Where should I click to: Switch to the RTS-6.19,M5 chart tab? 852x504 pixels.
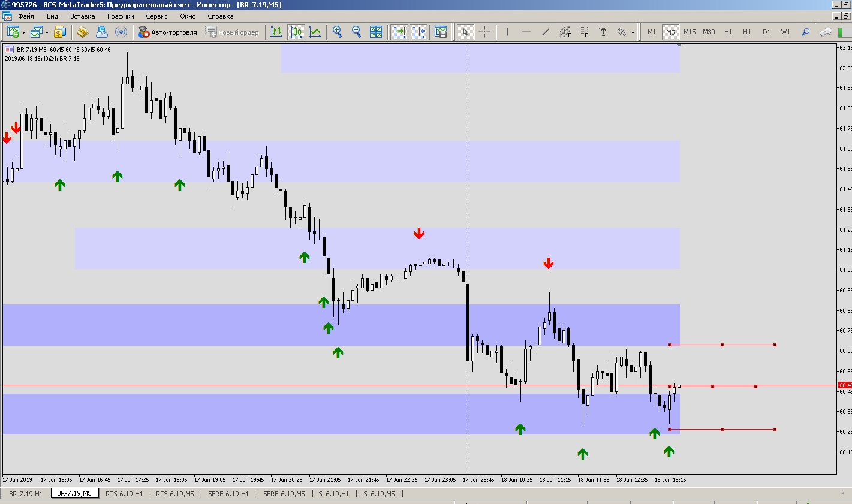[x=175, y=494]
